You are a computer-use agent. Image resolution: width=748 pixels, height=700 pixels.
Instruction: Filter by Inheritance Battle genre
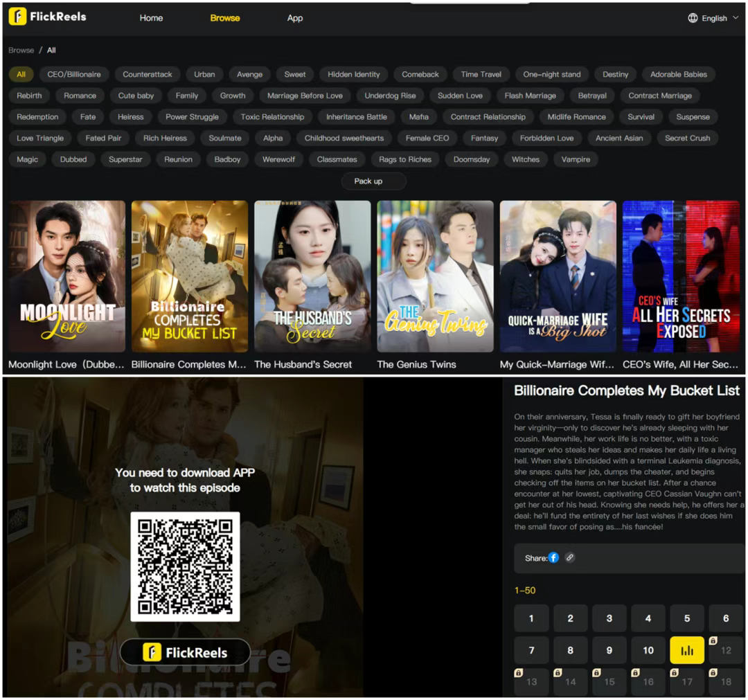click(x=357, y=117)
